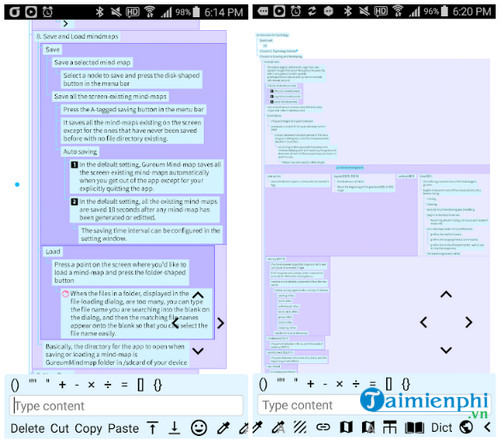The height and width of the screenshot is (443, 500).
Task: Tap the left navigation arrow in right screenshot
Action: tap(423, 322)
